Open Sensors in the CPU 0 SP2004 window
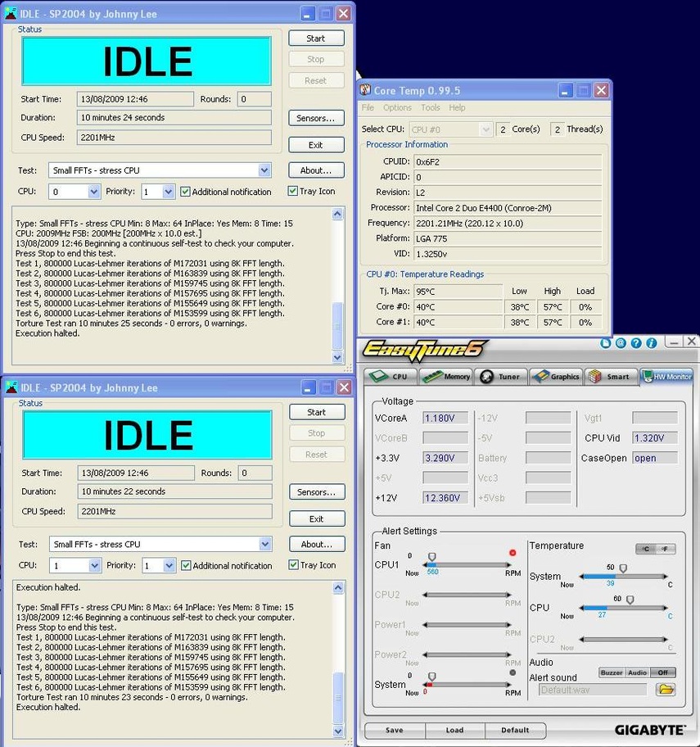The height and width of the screenshot is (747, 700). click(316, 118)
